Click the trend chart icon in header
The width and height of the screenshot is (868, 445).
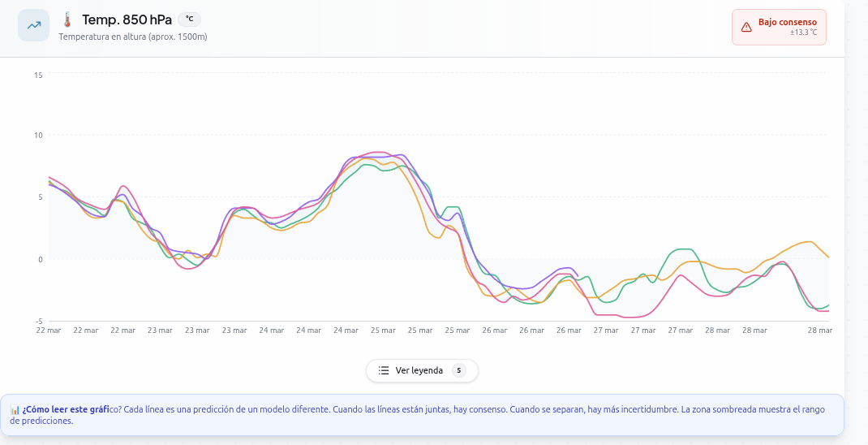(34, 25)
